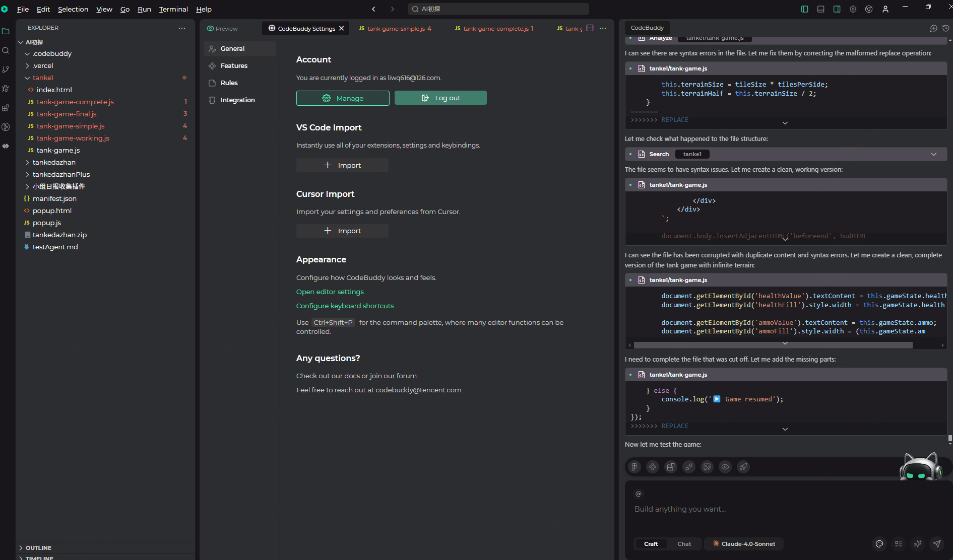
Task: Toggle the secondary right sidebar layout
Action: 837,9
